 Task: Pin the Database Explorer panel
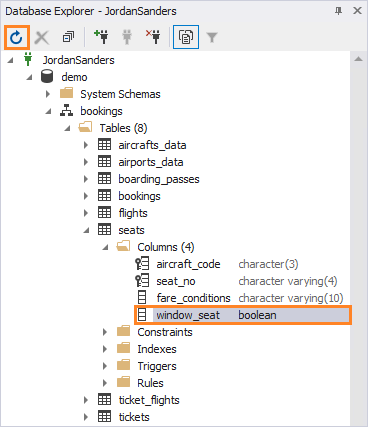(338, 11)
